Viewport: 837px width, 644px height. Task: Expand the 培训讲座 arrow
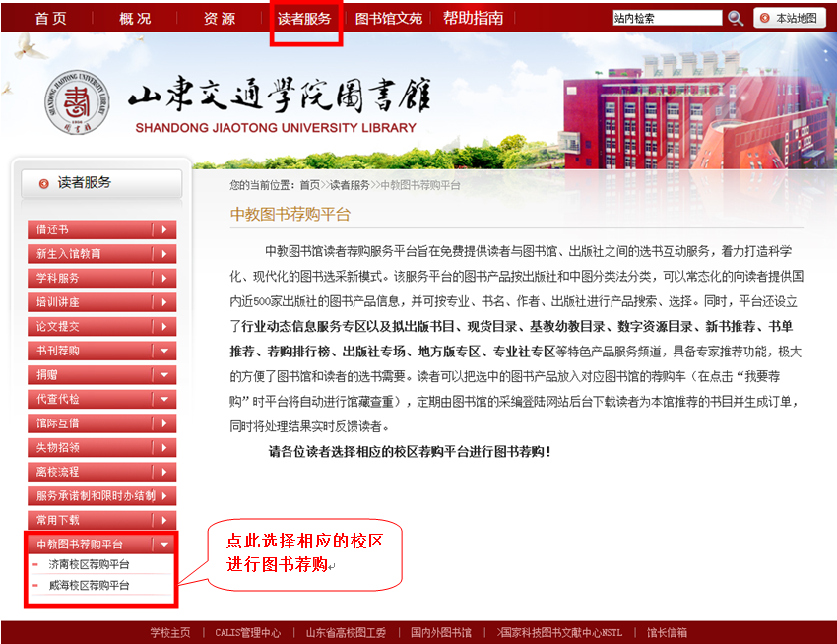click(164, 302)
